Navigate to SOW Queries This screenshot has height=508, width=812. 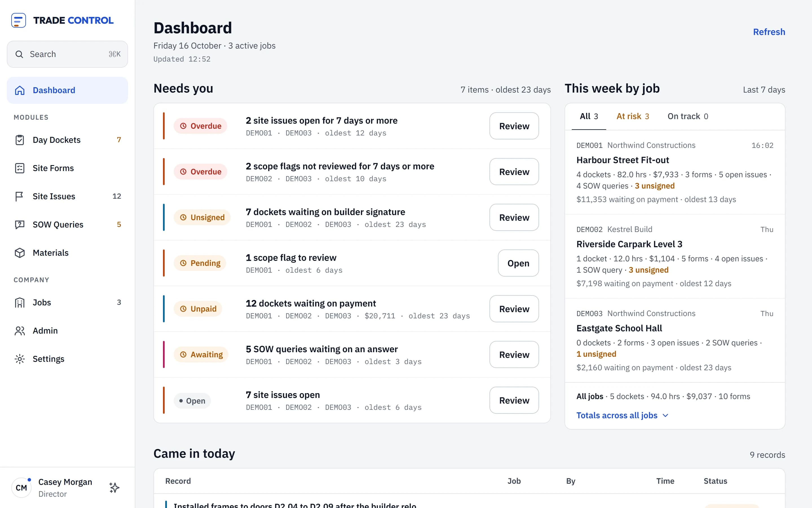(67, 224)
